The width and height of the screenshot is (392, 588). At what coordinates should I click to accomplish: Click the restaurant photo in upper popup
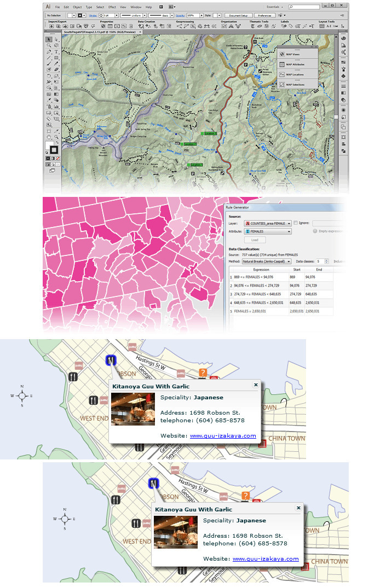[x=133, y=409]
